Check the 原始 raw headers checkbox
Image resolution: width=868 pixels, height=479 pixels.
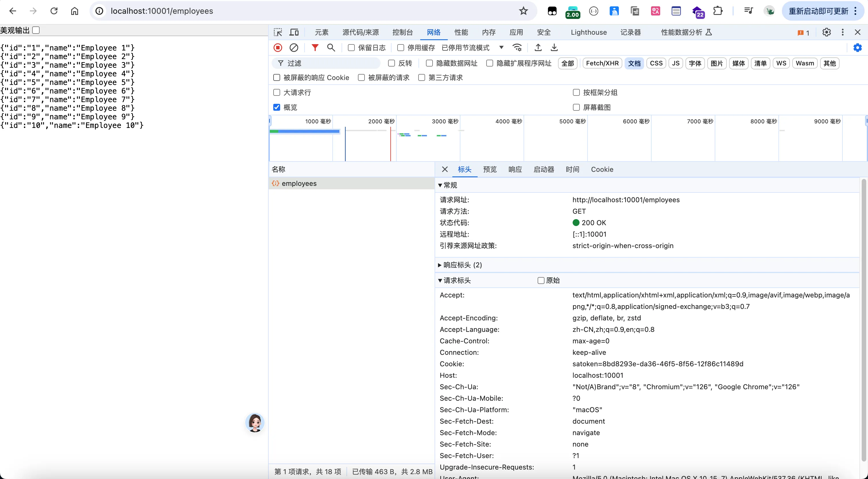(541, 281)
